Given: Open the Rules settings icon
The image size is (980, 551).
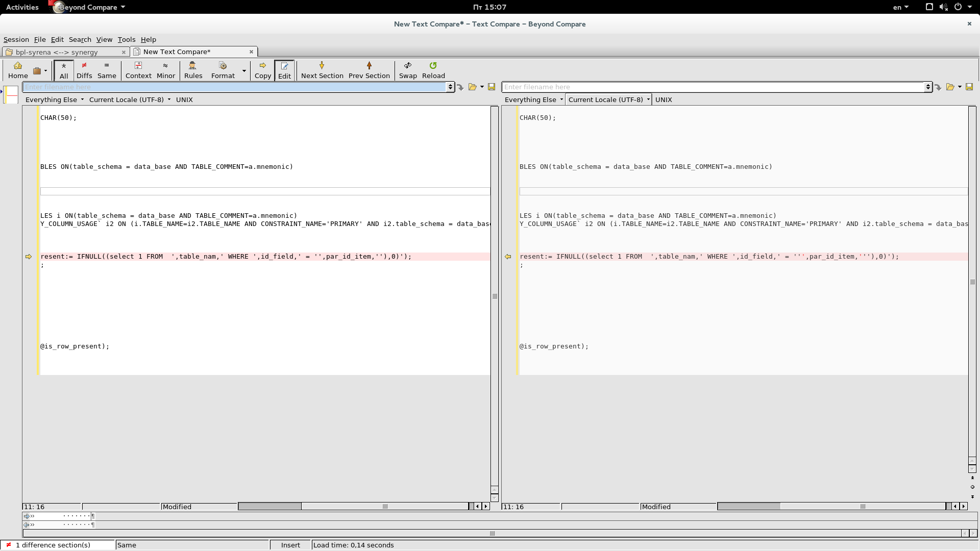Looking at the screenshot, I should click(193, 70).
